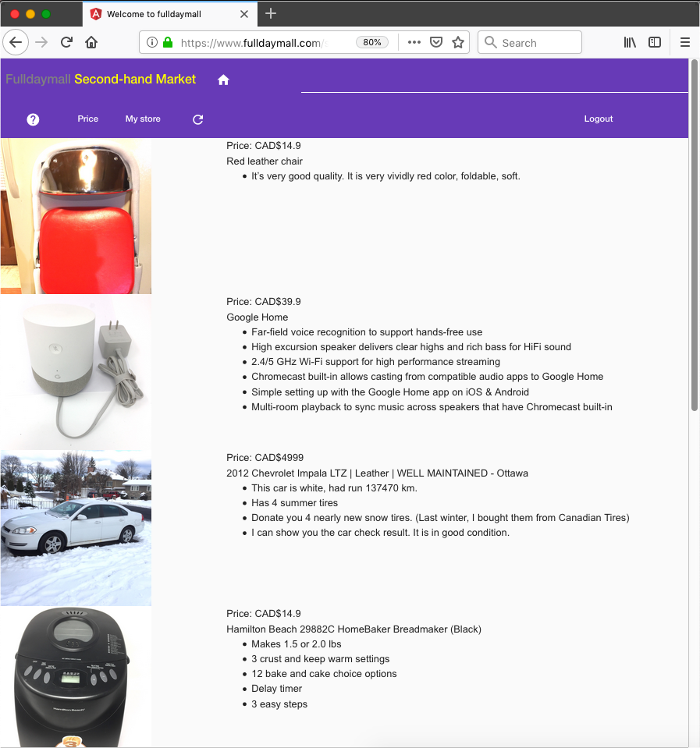The height and width of the screenshot is (748, 700).
Task: Click the red leather chair thumbnail
Action: 76,217
